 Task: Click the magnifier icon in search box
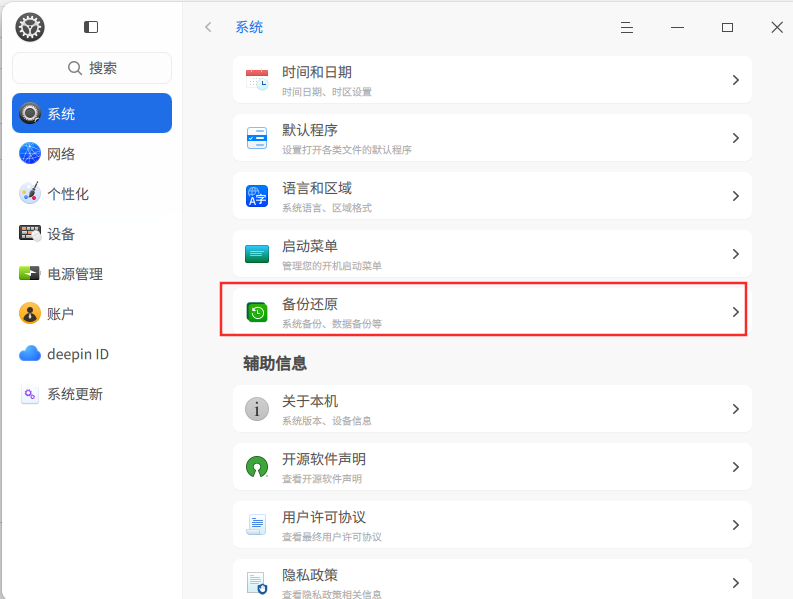coord(75,68)
